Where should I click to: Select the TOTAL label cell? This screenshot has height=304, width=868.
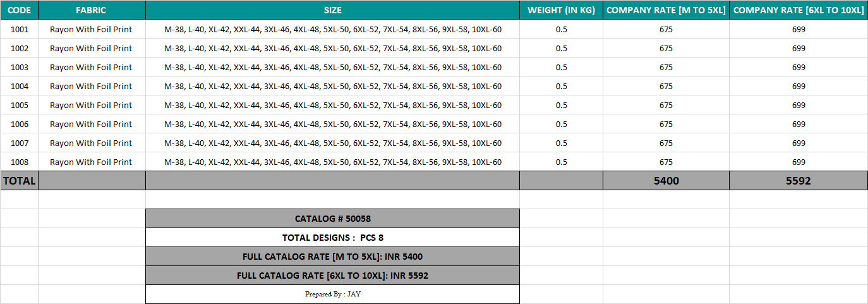click(20, 181)
